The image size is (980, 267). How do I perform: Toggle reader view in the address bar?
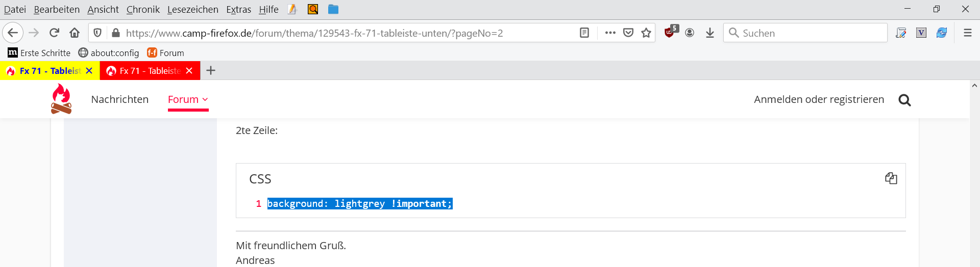(584, 33)
